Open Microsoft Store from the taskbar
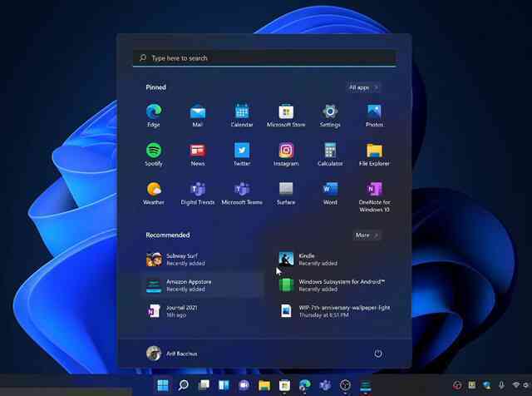 pos(284,385)
